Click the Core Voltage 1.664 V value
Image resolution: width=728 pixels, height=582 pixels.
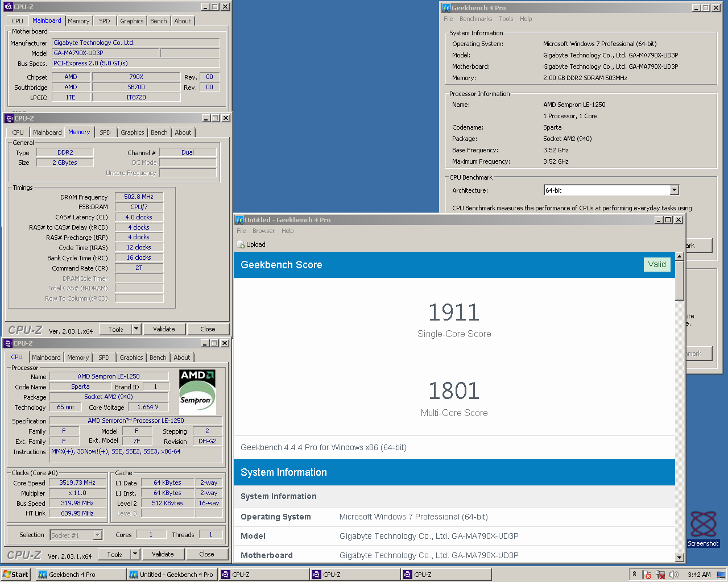click(148, 407)
